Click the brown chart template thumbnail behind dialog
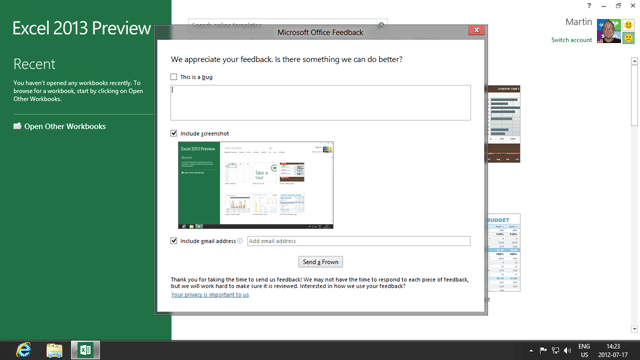This screenshot has height=360, width=640. click(x=504, y=124)
